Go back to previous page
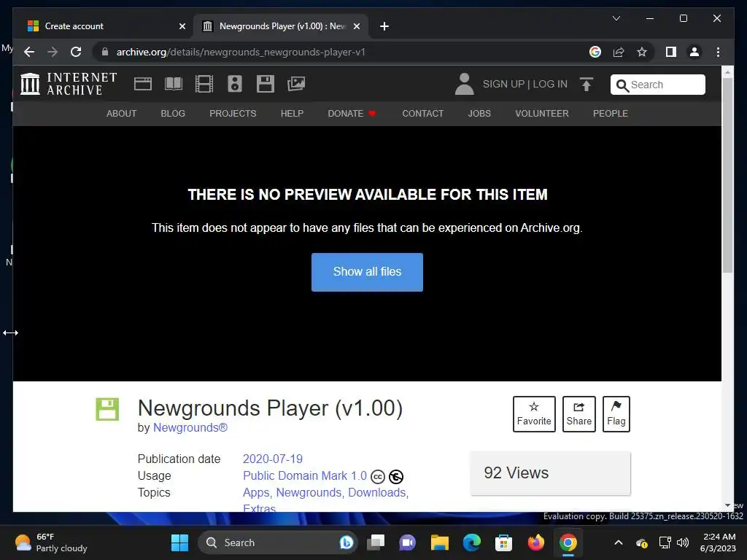 coord(29,52)
